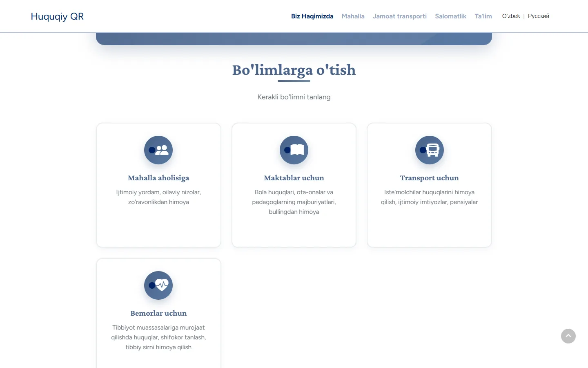Click the Bo'limlarga o'tish heading

click(294, 70)
